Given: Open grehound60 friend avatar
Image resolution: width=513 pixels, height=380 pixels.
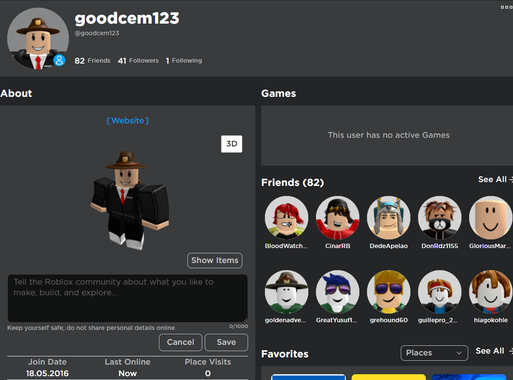Looking at the screenshot, I should [389, 292].
